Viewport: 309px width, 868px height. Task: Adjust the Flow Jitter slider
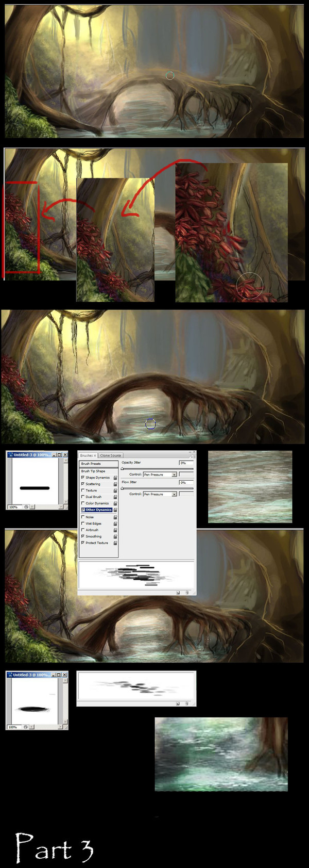(x=157, y=488)
